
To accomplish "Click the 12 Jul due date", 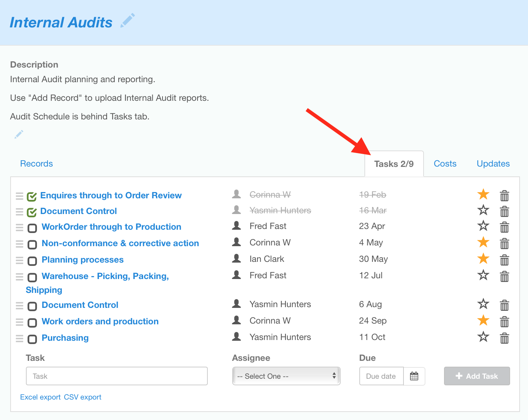I will pyautogui.click(x=371, y=275).
